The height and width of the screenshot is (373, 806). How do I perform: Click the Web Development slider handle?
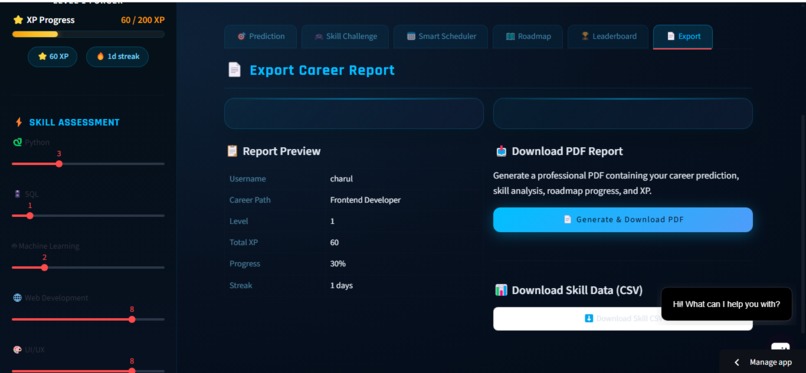pos(132,320)
